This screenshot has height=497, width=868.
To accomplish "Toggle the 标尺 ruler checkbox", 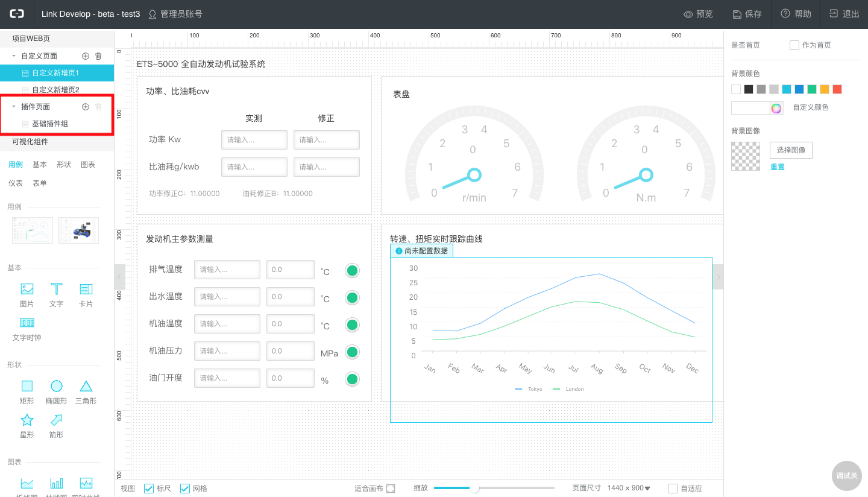I will click(149, 489).
